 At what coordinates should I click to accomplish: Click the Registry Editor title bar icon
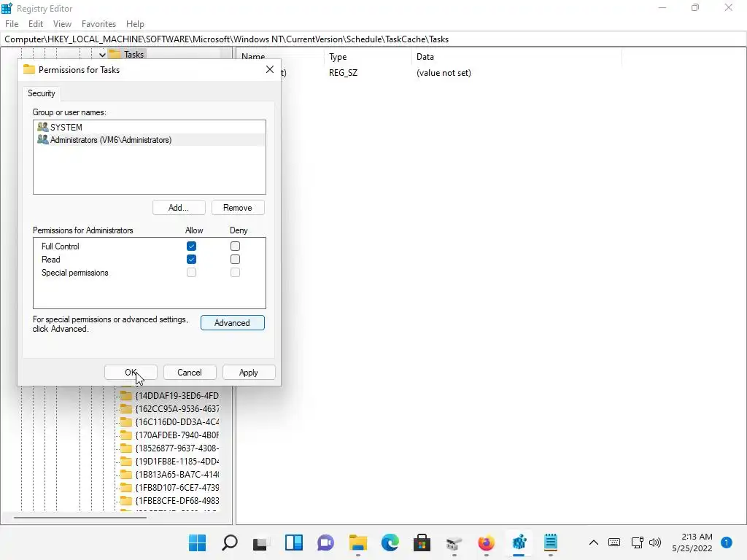[x=7, y=8]
